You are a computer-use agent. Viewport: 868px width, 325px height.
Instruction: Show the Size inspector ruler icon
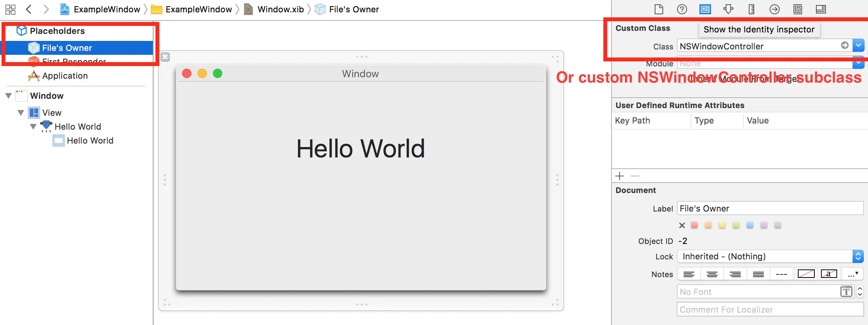click(x=751, y=9)
